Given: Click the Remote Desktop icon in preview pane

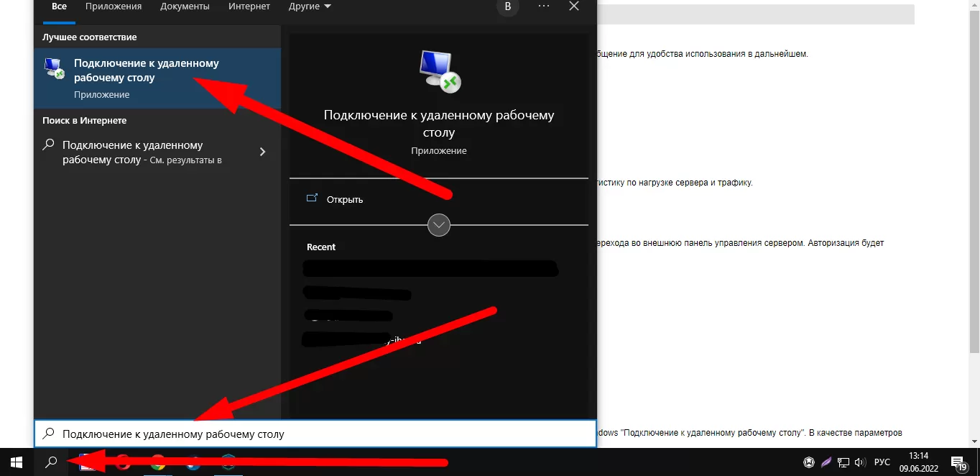Looking at the screenshot, I should pyautogui.click(x=439, y=71).
